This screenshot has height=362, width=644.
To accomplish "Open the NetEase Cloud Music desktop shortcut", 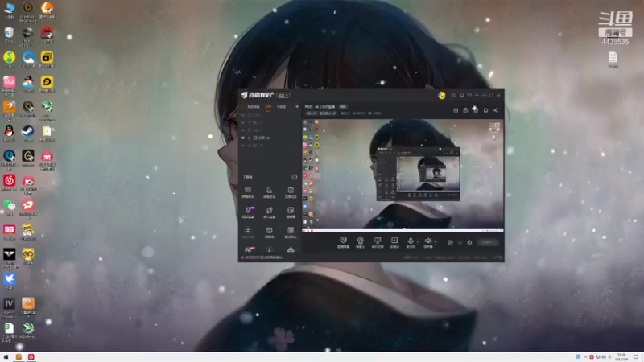I will [9, 183].
